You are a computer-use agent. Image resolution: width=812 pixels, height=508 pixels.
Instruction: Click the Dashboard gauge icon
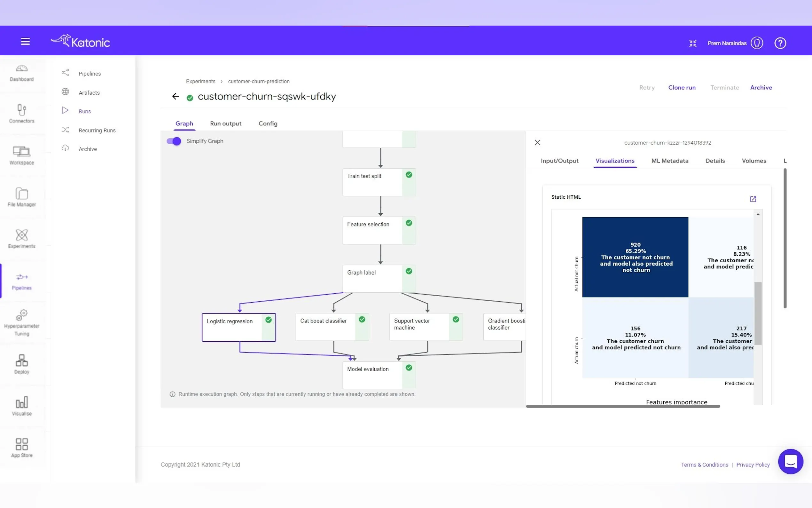[22, 68]
